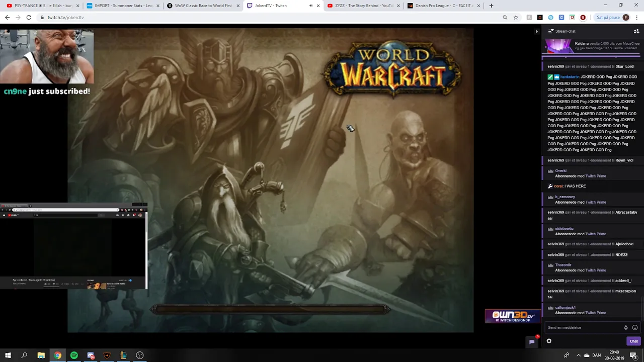Collapse the stream chat panel arrow
Screen dimensions: 644x362
(536, 31)
